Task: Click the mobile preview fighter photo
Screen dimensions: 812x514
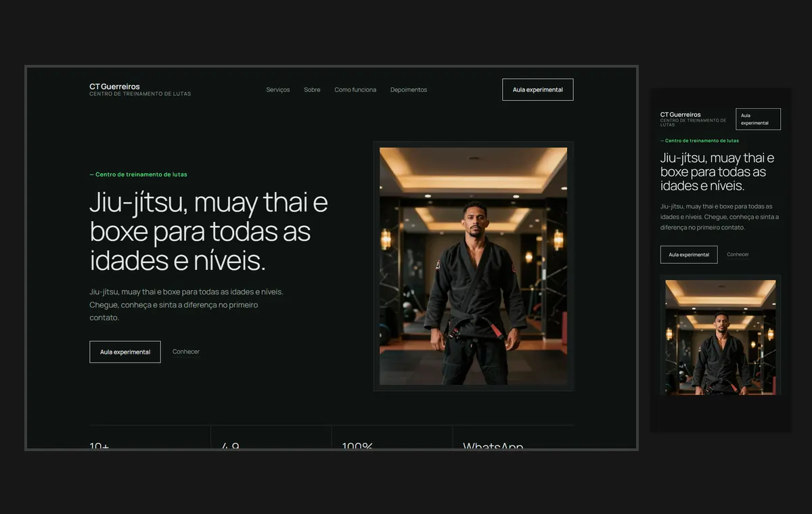Action: pyautogui.click(x=721, y=337)
